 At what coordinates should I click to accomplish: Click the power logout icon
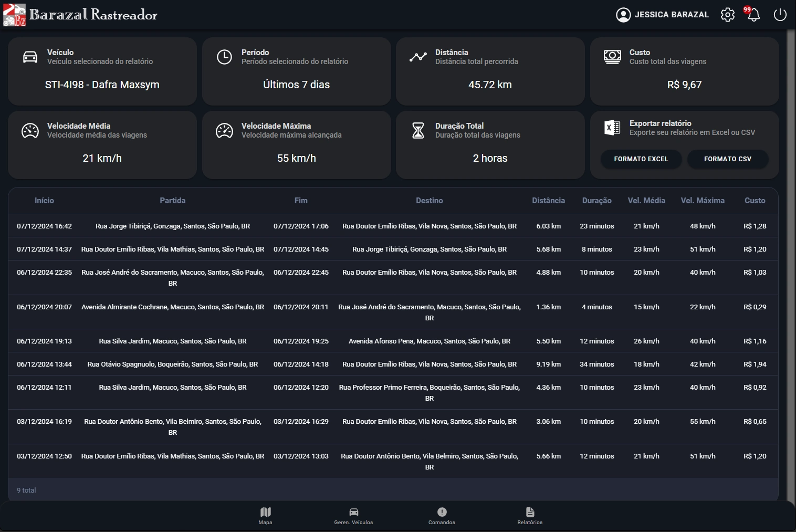[780, 15]
